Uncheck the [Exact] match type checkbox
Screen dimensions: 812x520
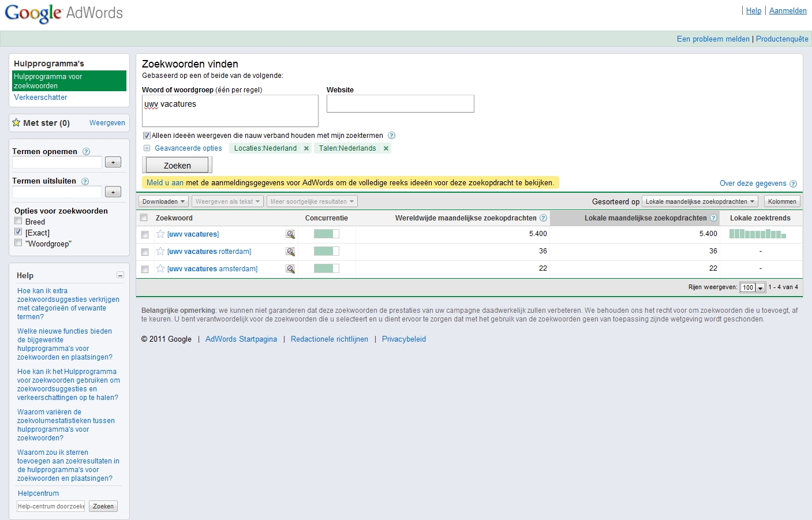pyautogui.click(x=18, y=232)
